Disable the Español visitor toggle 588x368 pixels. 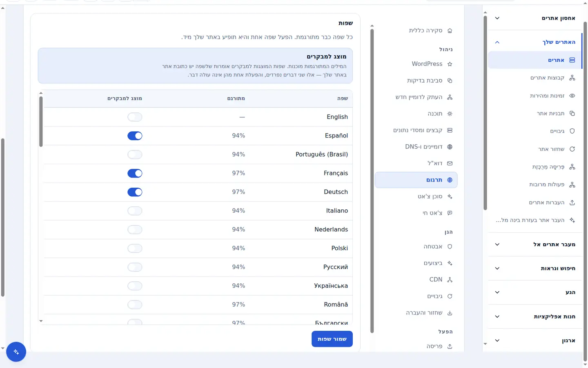tap(135, 136)
